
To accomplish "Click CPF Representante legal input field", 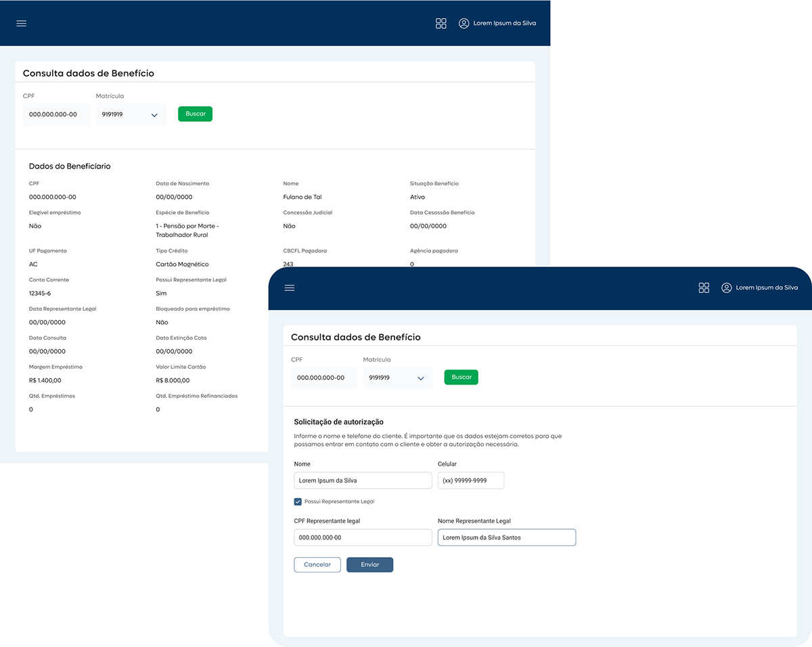I will tap(363, 537).
